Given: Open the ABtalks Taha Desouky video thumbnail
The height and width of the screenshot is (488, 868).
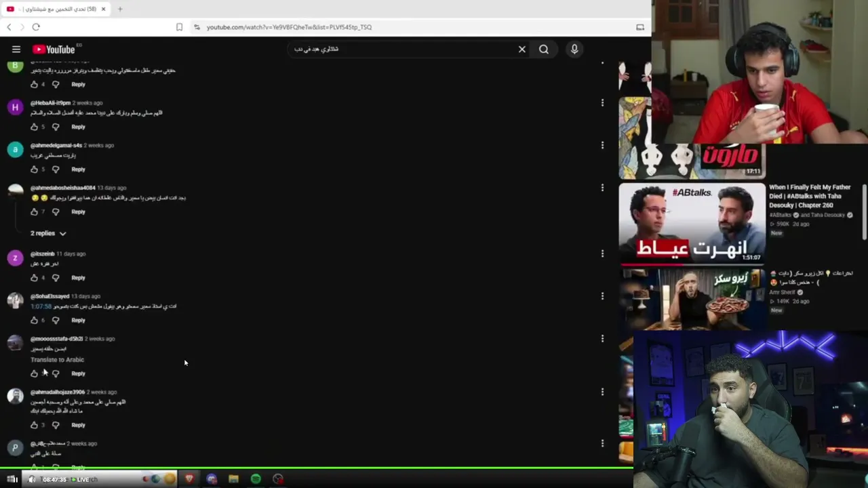Looking at the screenshot, I should tap(692, 223).
